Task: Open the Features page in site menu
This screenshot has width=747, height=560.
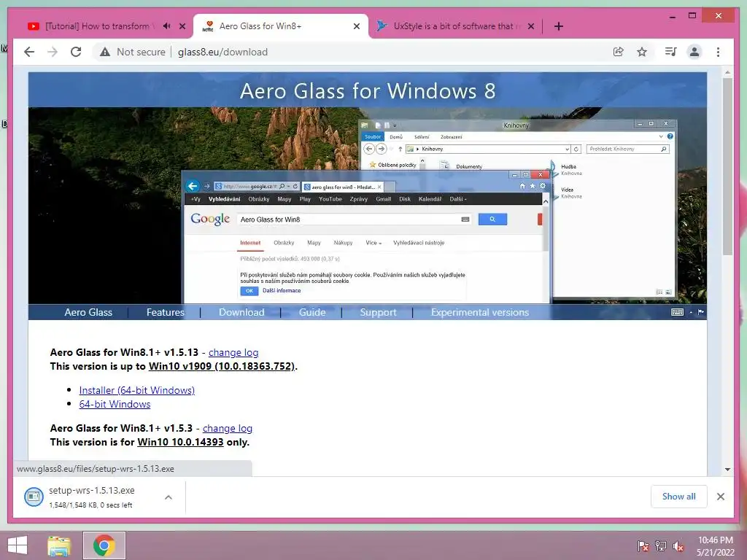Action: tap(166, 312)
